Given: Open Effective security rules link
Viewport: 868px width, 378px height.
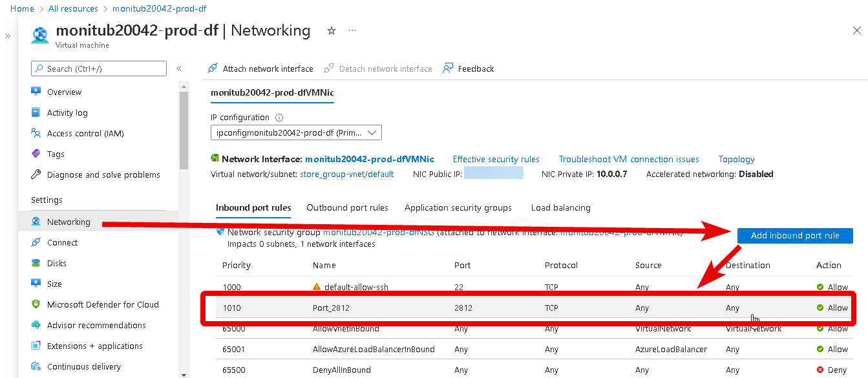Looking at the screenshot, I should (x=496, y=159).
